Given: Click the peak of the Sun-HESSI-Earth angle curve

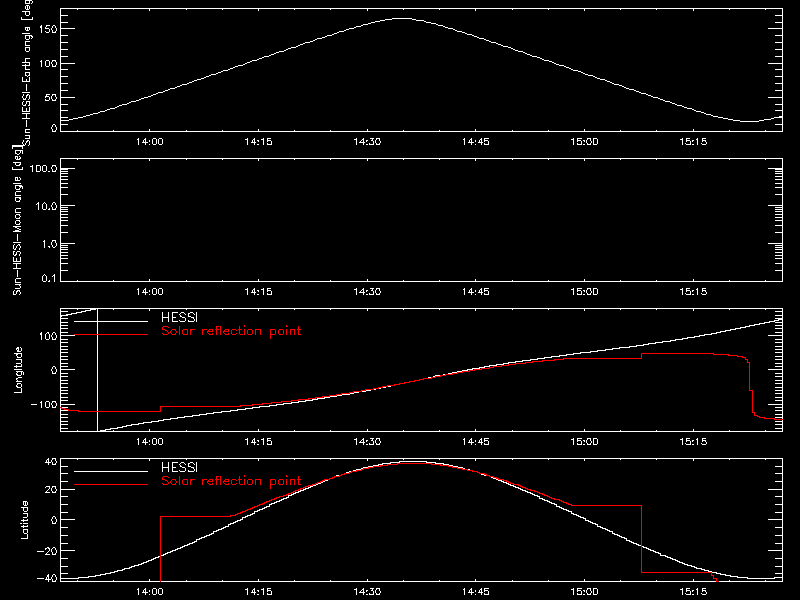Looking at the screenshot, I should 403,18.
